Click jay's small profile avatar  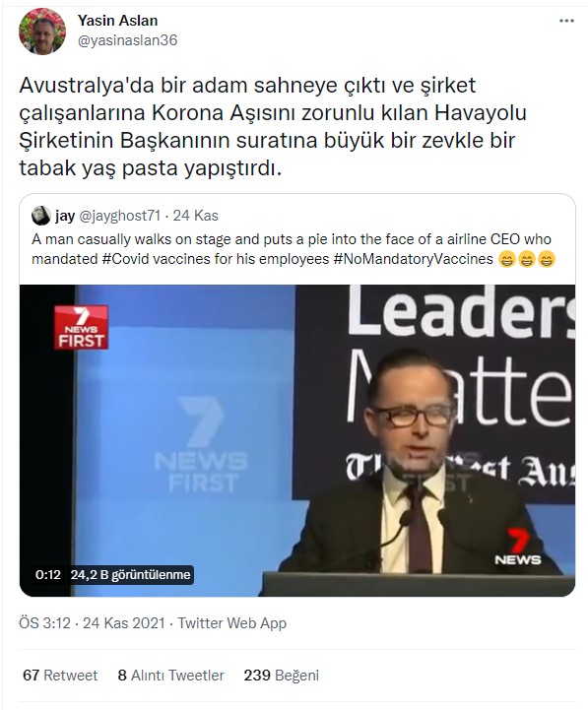coord(40,216)
